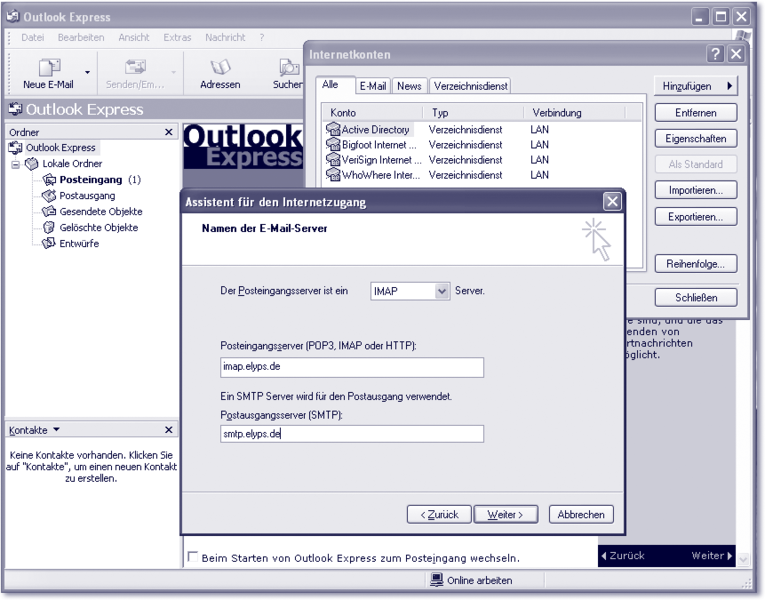Open the Adressen address book icon
The image size is (765, 600).
pos(220,68)
